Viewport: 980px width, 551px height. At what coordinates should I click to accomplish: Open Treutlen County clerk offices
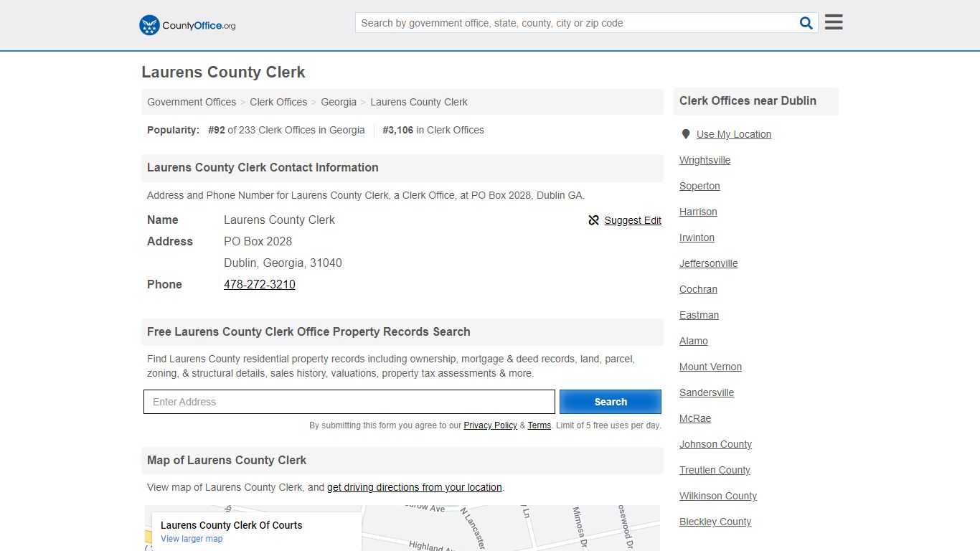point(715,470)
